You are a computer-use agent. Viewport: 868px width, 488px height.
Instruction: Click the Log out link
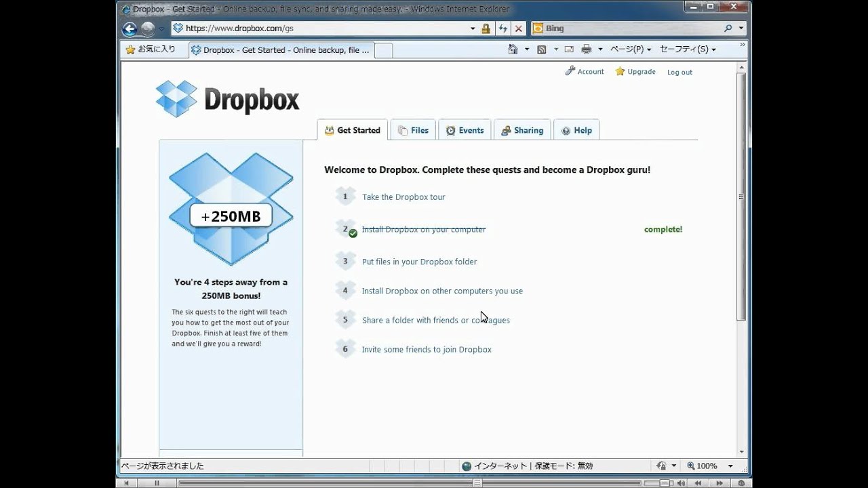679,72
